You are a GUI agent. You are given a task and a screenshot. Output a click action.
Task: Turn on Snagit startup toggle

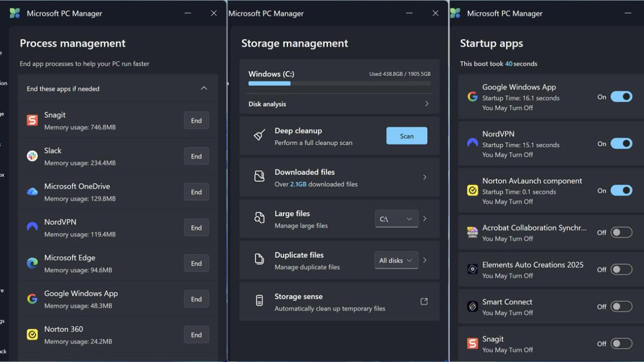tap(621, 344)
